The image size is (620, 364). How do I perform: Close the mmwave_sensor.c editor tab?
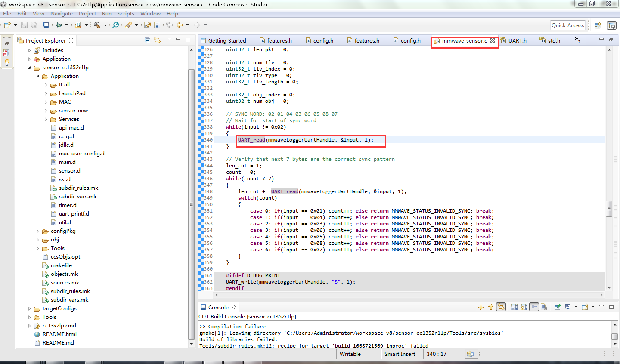(493, 40)
